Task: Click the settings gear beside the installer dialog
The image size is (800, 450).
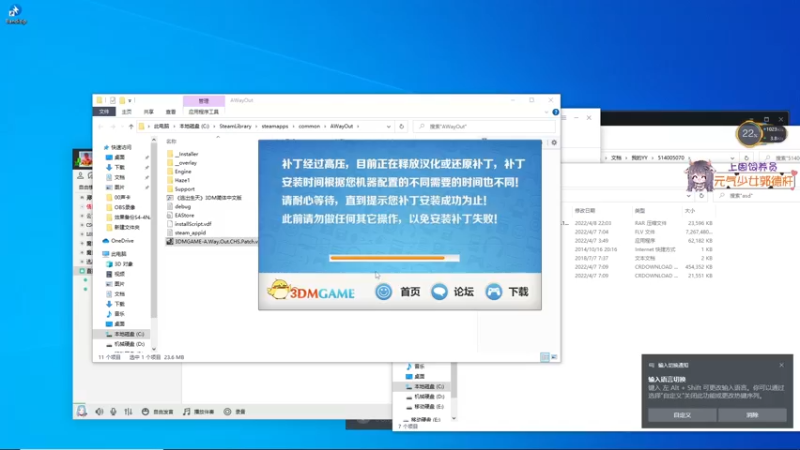Action: 554,143
